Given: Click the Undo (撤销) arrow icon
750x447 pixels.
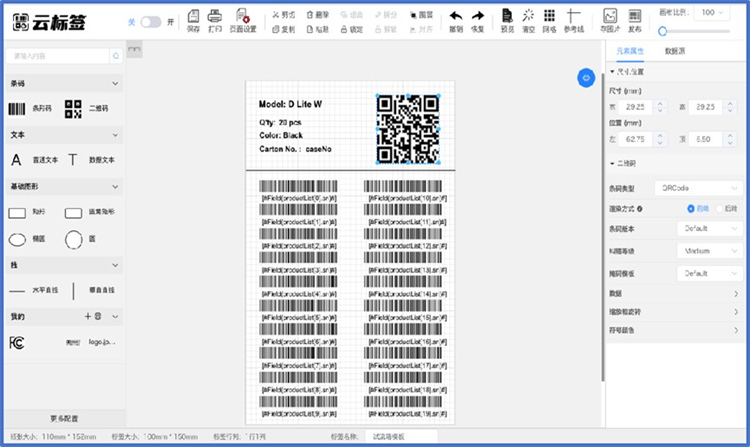Looking at the screenshot, I should click(x=455, y=16).
